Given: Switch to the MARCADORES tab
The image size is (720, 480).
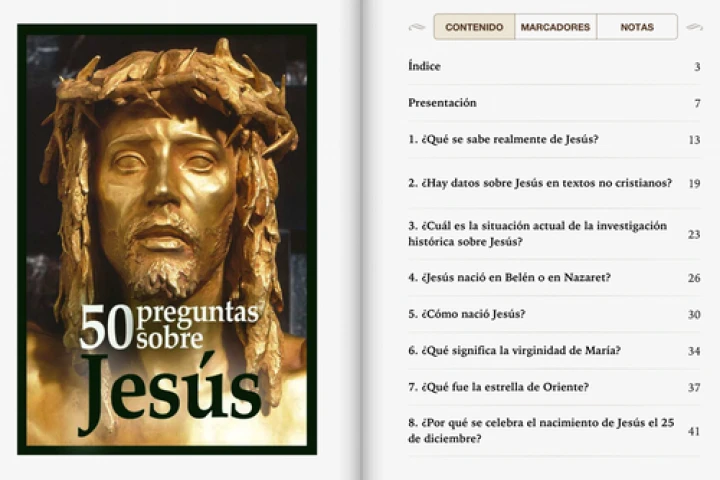Looking at the screenshot, I should [x=555, y=27].
